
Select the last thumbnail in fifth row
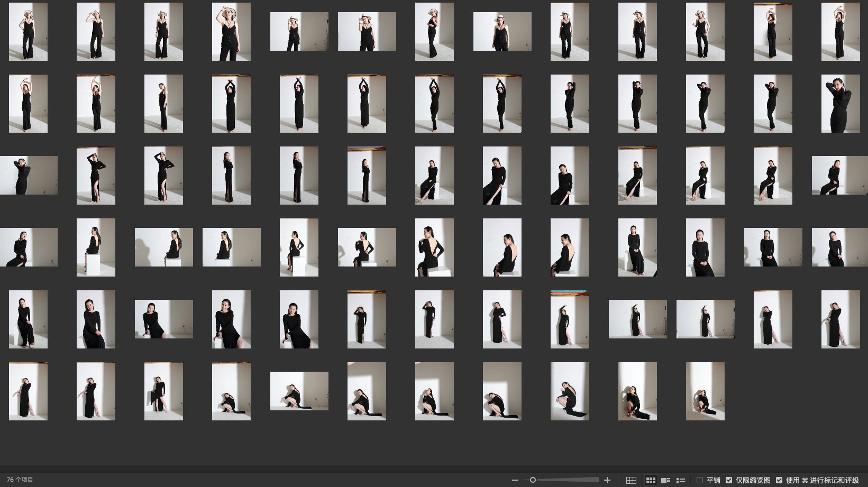coord(840,319)
